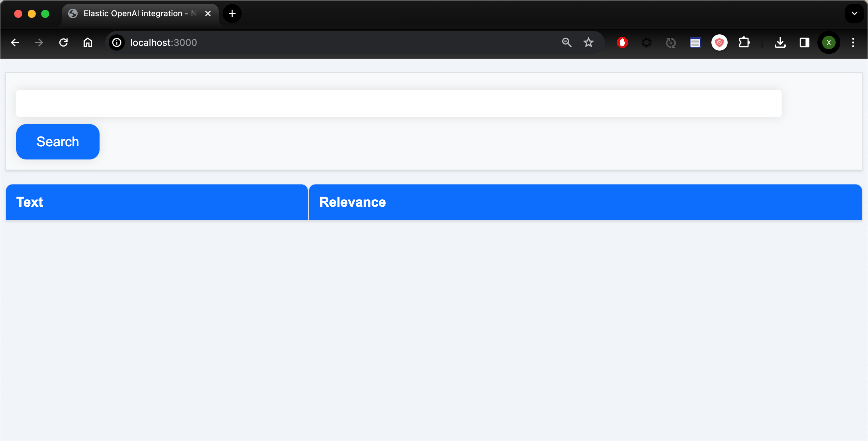Image resolution: width=868 pixels, height=441 pixels.
Task: Click the home icon
Action: 88,42
